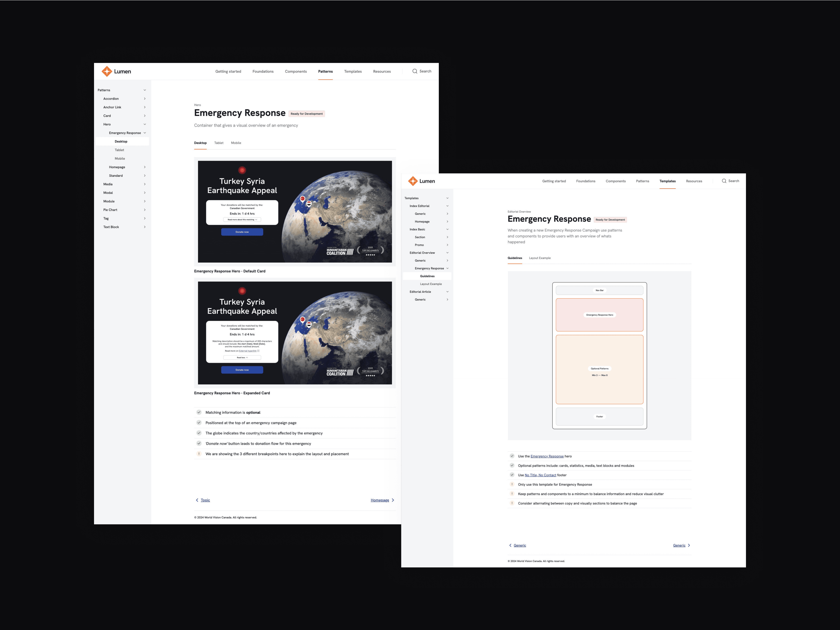840x630 pixels.
Task: Click warning mark beside 'Only use this template'
Action: 512,484
